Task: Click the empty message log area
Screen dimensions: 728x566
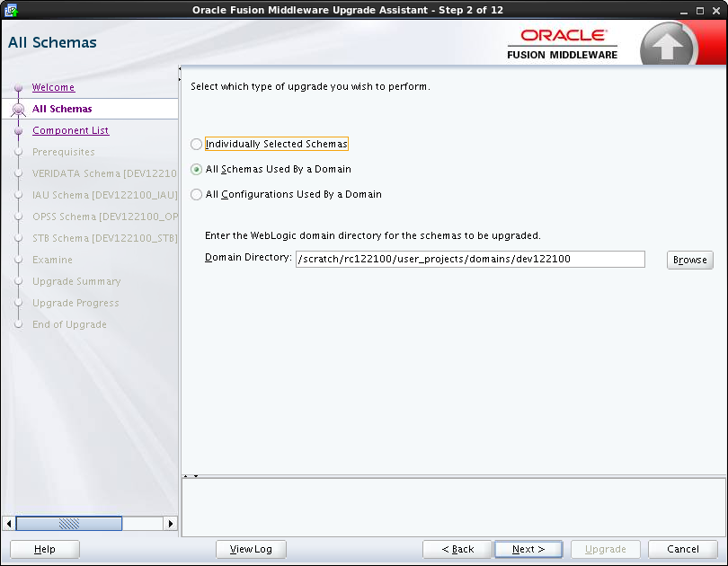Action: [454, 508]
